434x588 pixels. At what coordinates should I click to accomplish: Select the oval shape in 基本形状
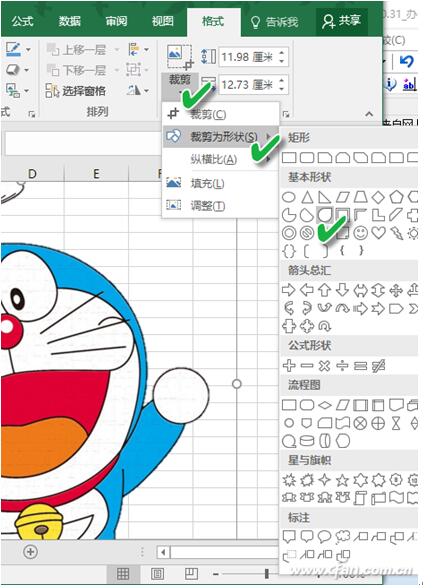click(288, 197)
